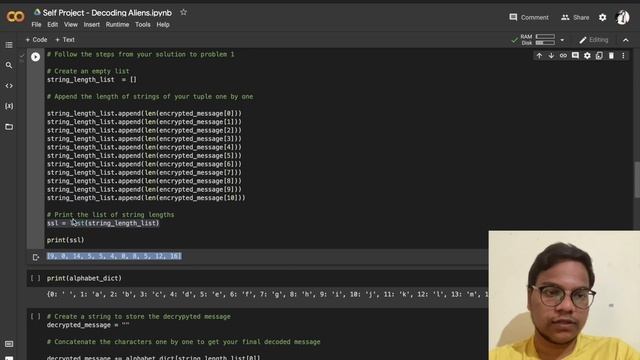Run the print(alphabet_dict) cell

(x=36, y=278)
